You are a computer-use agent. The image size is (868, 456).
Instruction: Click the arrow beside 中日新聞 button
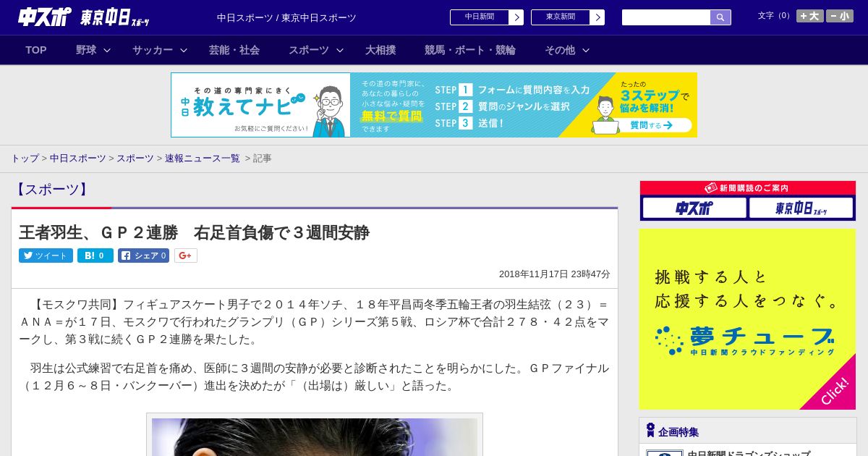pyautogui.click(x=516, y=17)
